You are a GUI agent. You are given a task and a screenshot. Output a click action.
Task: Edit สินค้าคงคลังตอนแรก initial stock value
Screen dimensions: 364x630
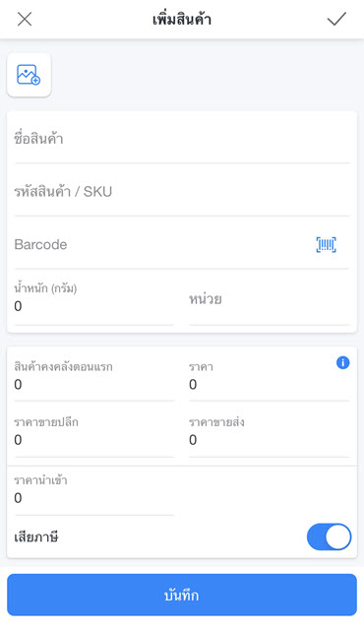click(x=93, y=376)
